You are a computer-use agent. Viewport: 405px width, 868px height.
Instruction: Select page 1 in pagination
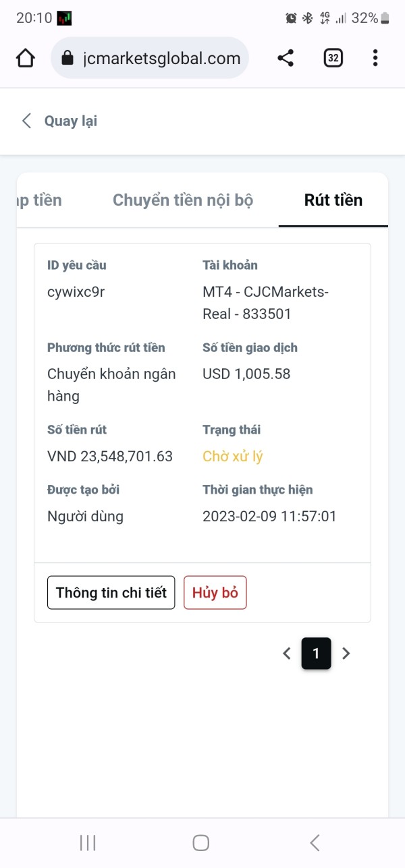coord(316,653)
